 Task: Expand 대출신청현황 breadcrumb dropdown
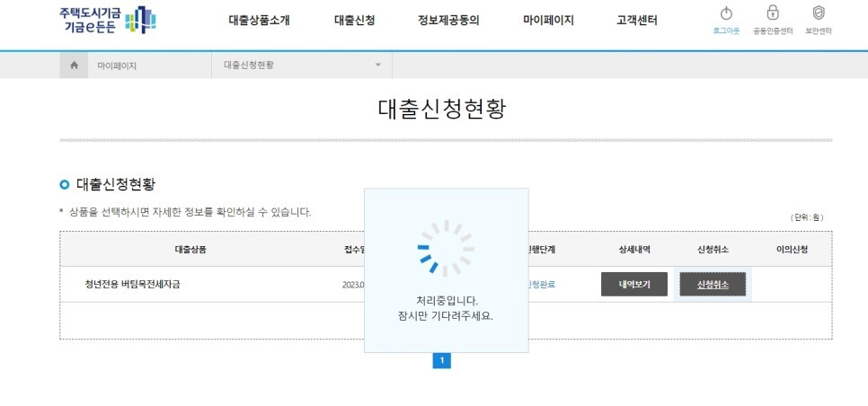pos(302,66)
